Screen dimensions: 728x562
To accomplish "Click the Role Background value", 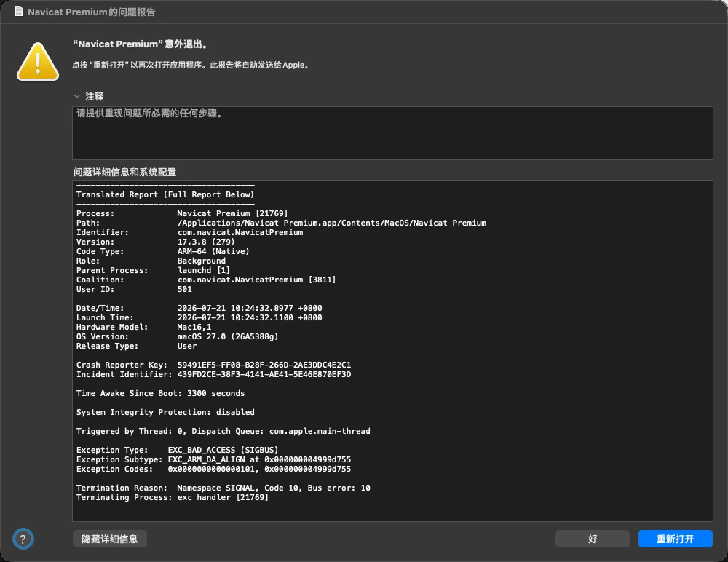I will pos(201,261).
